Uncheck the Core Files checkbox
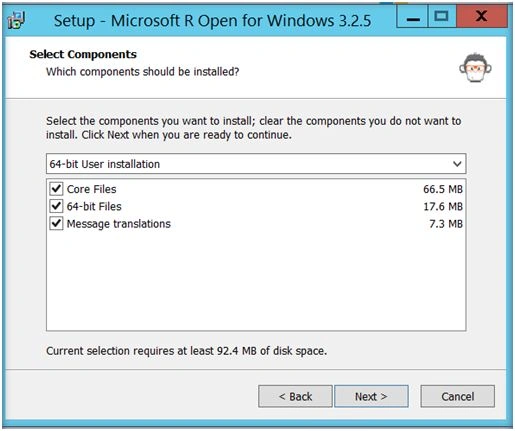This screenshot has height=431, width=515. 56,189
